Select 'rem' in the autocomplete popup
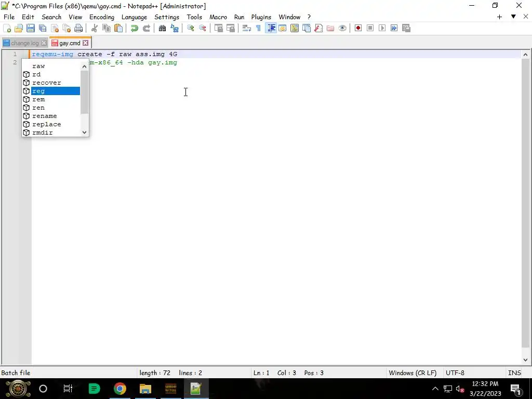Image resolution: width=532 pixels, height=399 pixels. point(51,99)
